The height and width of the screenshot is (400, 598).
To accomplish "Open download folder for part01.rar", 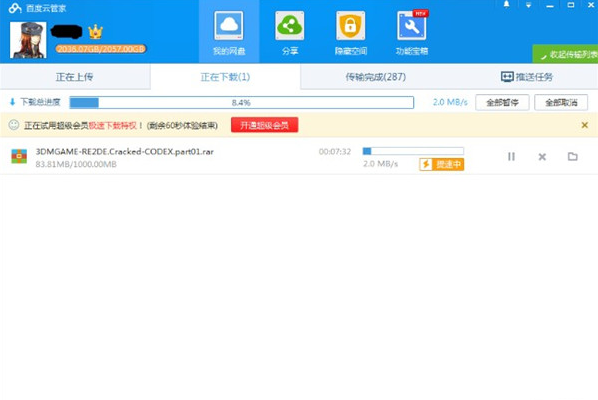I will click(572, 156).
